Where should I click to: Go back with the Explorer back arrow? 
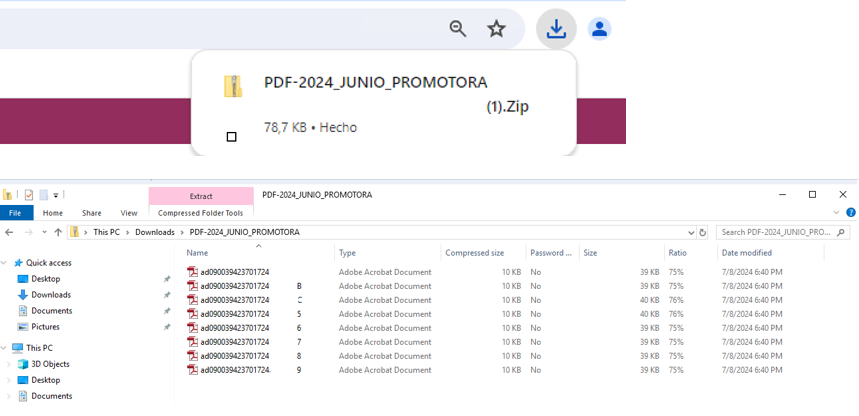point(9,232)
